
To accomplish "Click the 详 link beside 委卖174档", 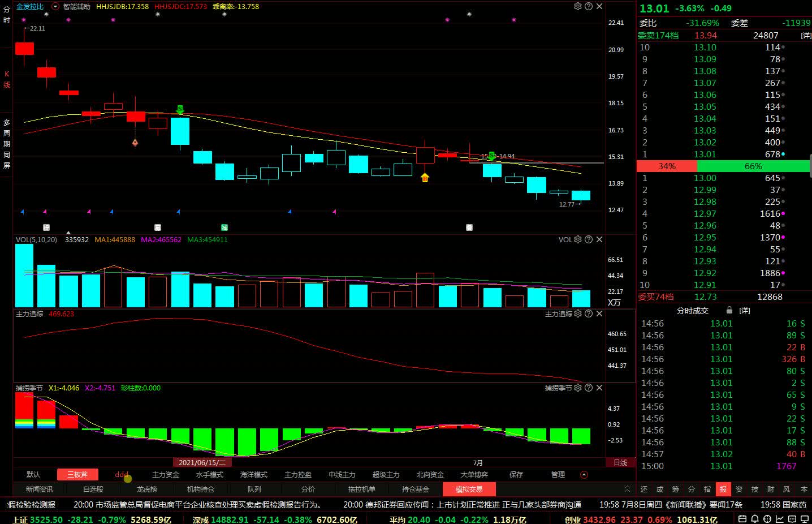I will pyautogui.click(x=806, y=35).
